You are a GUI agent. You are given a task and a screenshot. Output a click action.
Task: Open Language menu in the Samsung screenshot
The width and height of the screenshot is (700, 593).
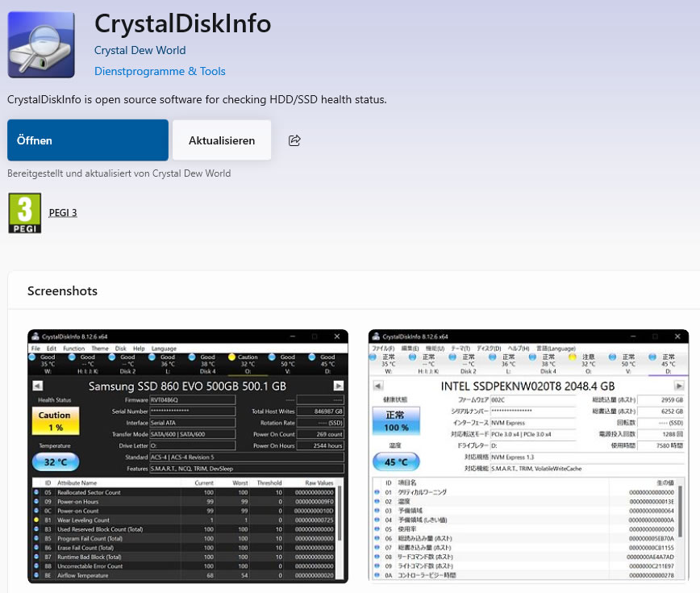[164, 349]
